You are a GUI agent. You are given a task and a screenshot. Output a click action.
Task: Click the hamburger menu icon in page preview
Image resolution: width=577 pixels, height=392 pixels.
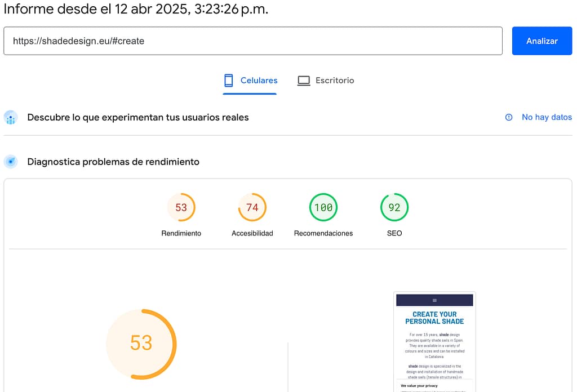point(434,300)
